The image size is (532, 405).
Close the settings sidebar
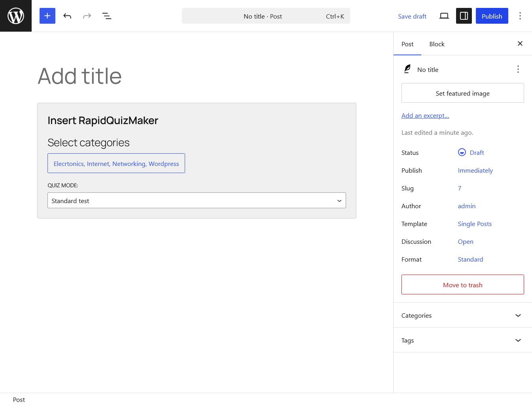coord(520,43)
